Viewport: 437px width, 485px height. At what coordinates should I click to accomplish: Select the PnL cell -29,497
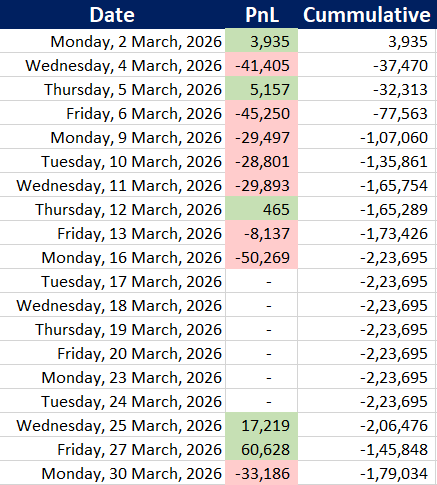(261, 137)
